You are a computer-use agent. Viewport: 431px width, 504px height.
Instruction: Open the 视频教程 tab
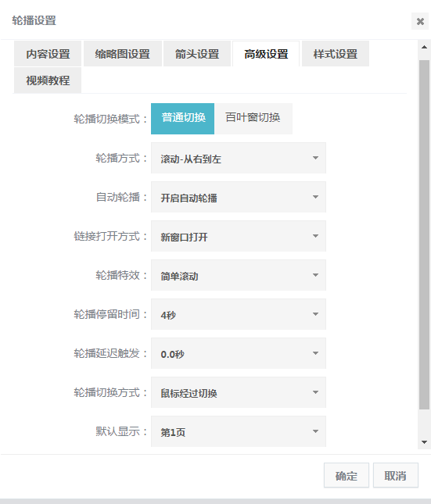(48, 80)
